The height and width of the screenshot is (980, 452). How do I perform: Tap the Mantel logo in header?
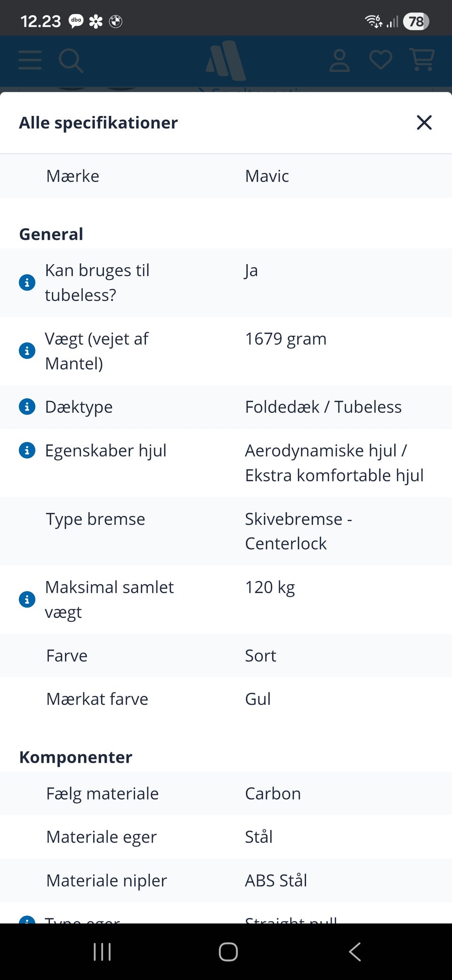tap(226, 60)
